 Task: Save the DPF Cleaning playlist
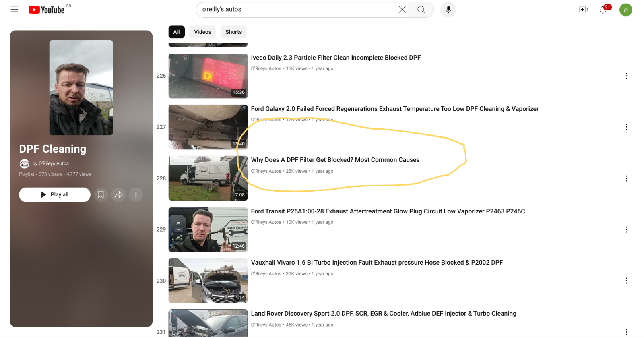click(x=101, y=195)
